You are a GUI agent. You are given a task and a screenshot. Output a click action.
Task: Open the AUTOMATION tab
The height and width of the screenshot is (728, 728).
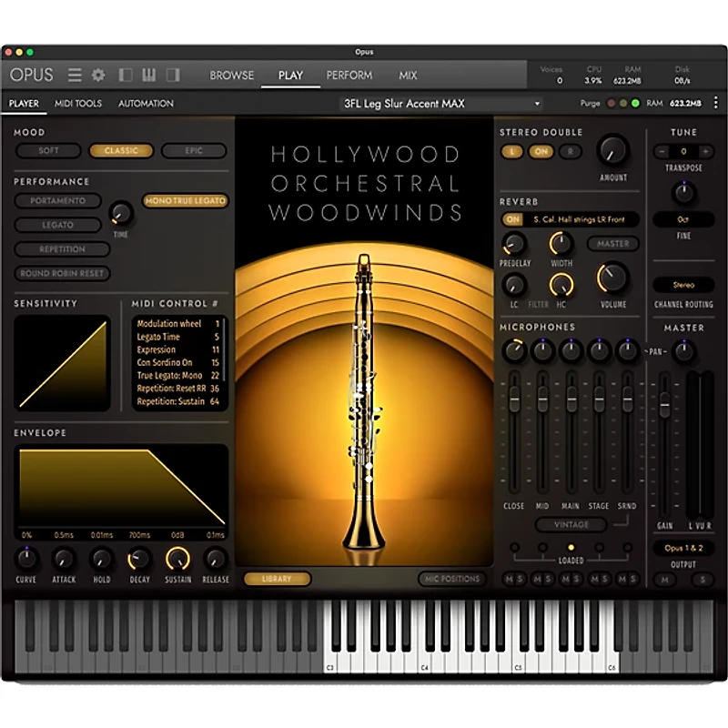[x=146, y=103]
